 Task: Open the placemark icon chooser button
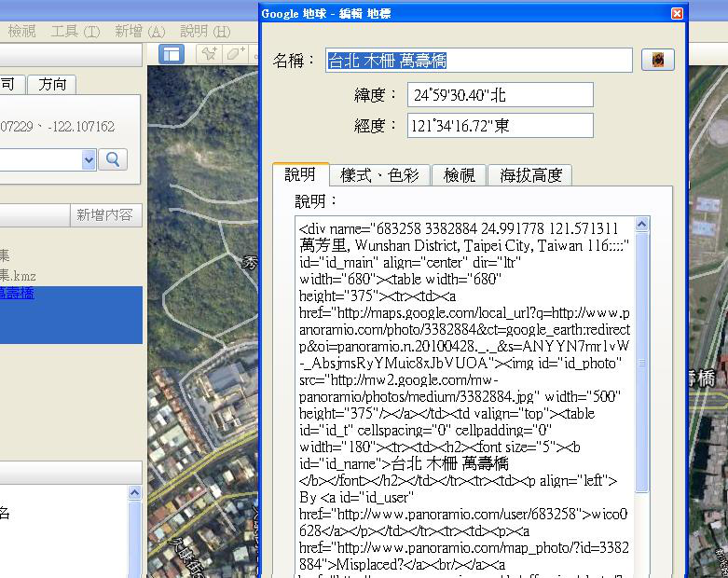click(x=658, y=60)
